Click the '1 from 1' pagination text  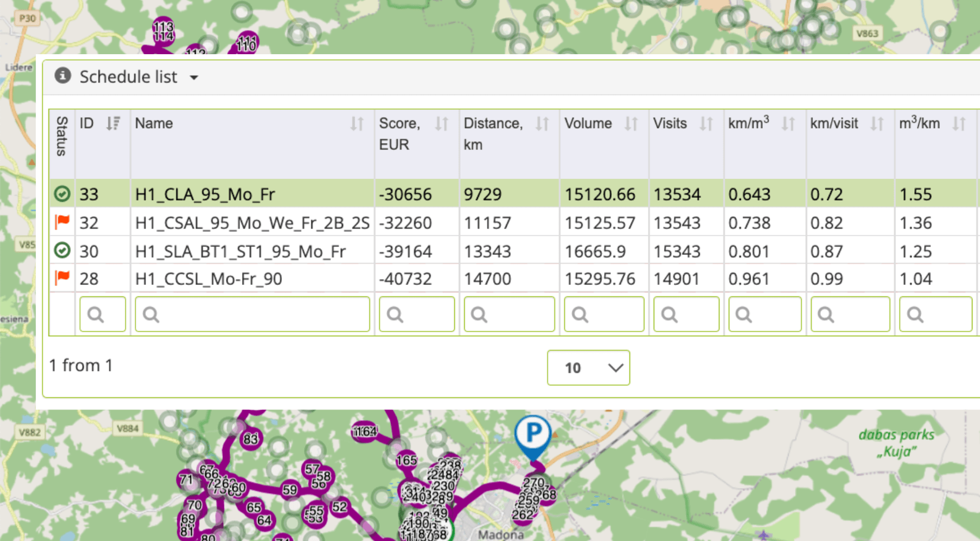(x=81, y=365)
